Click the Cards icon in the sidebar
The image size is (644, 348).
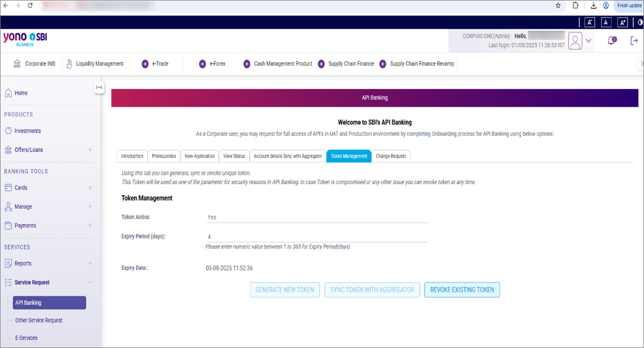pyautogui.click(x=8, y=188)
